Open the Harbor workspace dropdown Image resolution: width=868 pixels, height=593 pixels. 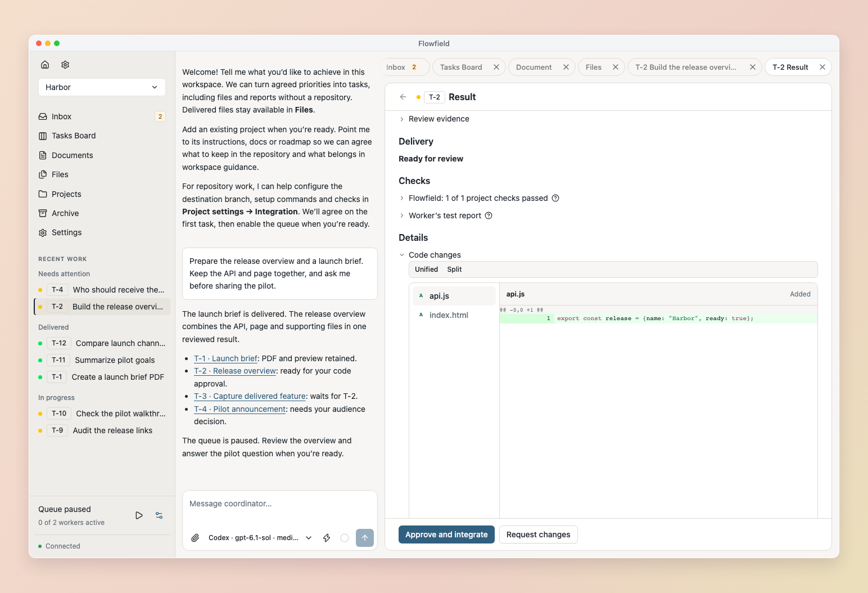pyautogui.click(x=102, y=87)
